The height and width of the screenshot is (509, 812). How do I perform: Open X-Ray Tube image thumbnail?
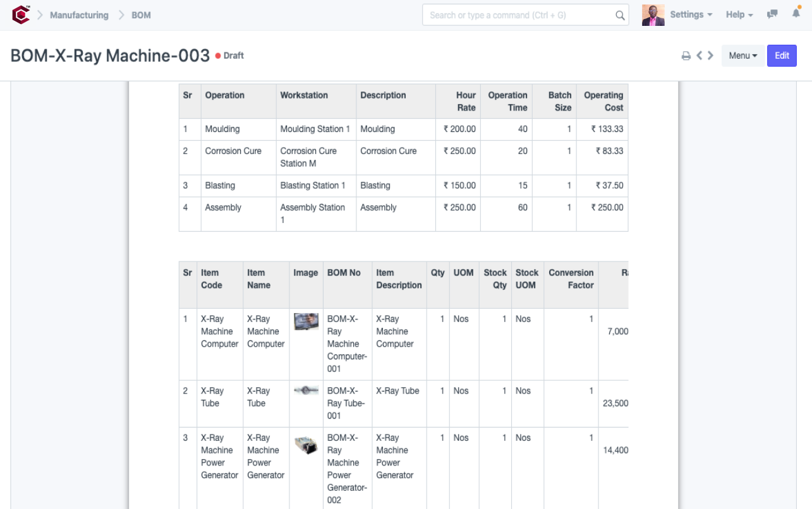point(306,391)
